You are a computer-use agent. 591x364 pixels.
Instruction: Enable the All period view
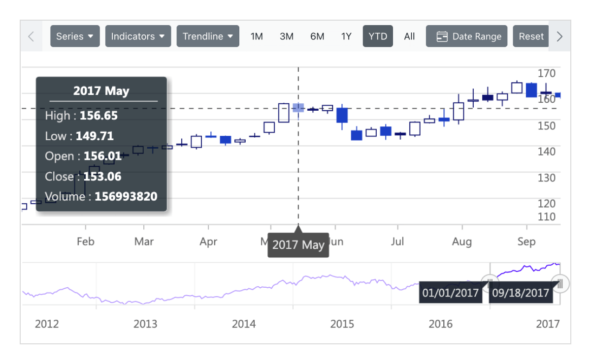[409, 36]
